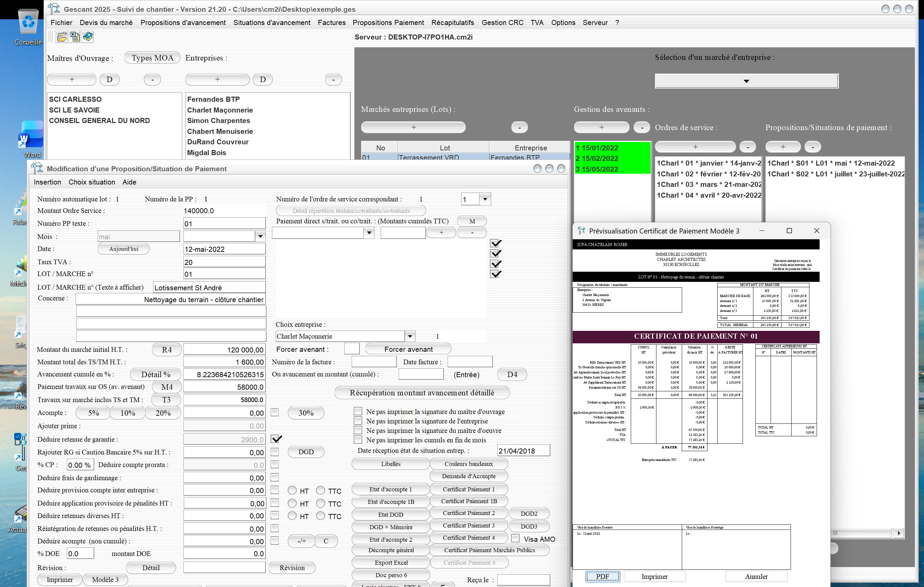
Task: Click the Forcer avenant button
Action: pyautogui.click(x=408, y=349)
